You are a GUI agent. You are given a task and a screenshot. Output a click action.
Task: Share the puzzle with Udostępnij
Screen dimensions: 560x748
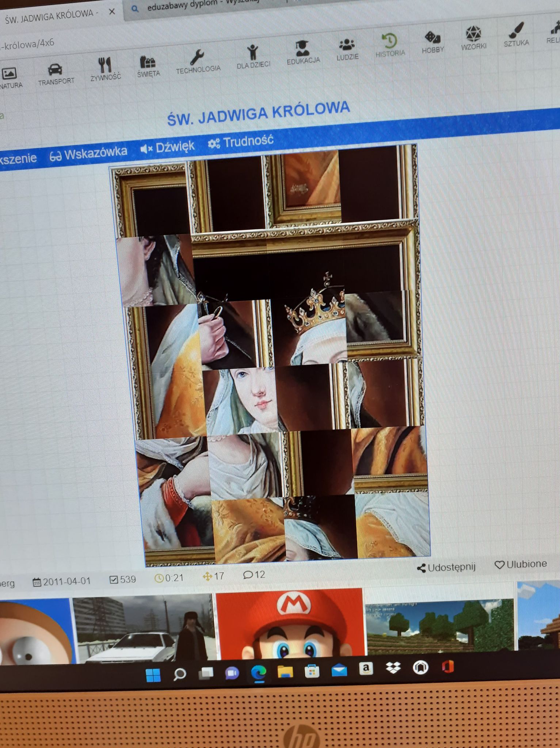point(446,568)
